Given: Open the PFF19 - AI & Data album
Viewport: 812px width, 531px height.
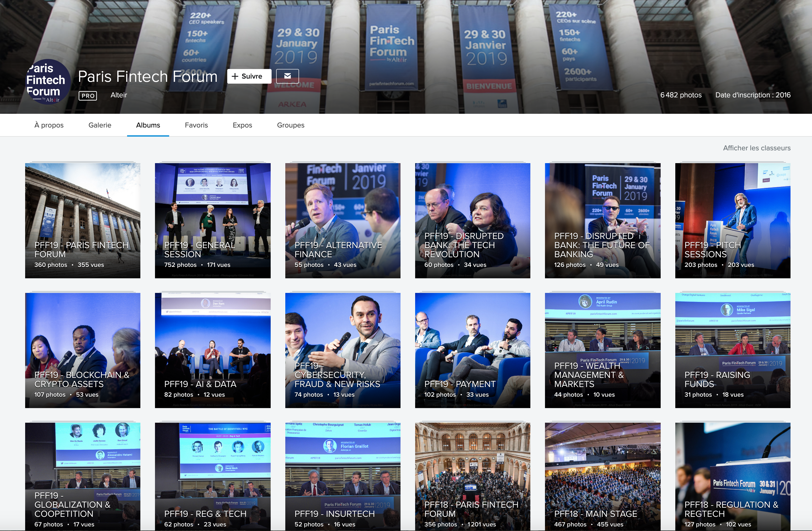Looking at the screenshot, I should [x=213, y=350].
